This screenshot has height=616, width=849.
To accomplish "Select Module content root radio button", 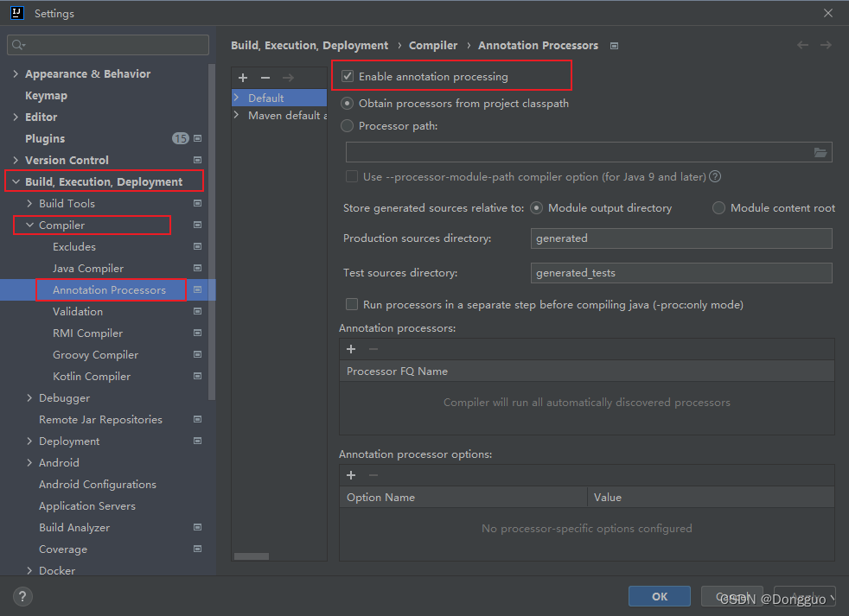I will 718,208.
